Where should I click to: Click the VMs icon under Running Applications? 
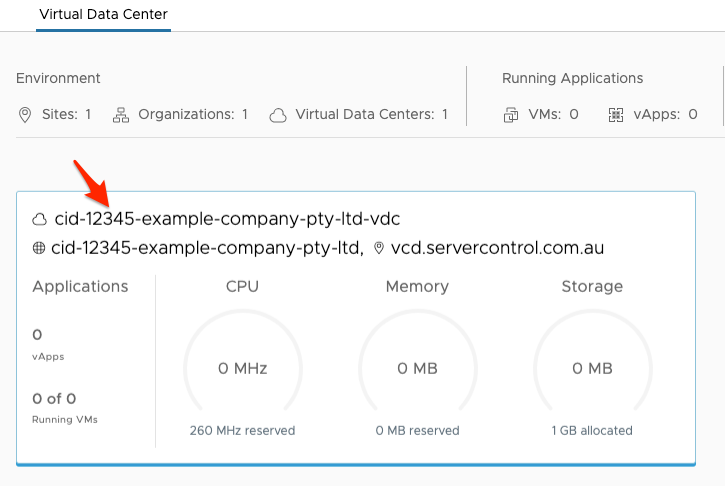[x=511, y=115]
